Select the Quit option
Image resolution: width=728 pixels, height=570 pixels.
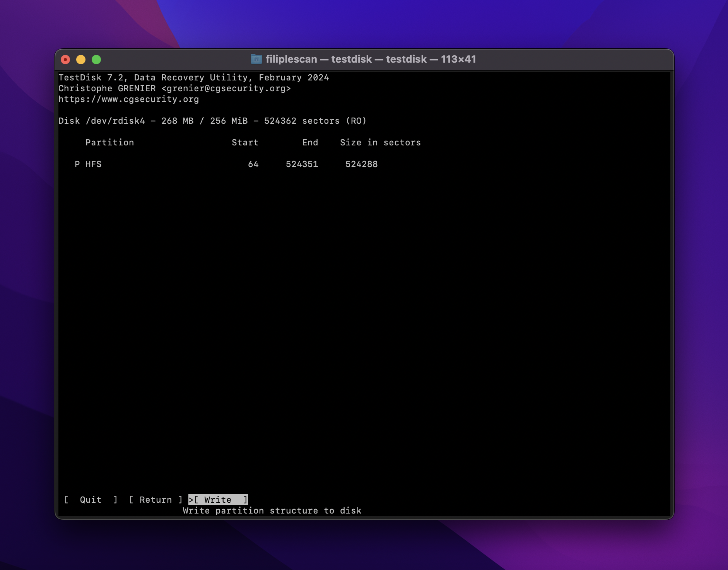click(91, 500)
